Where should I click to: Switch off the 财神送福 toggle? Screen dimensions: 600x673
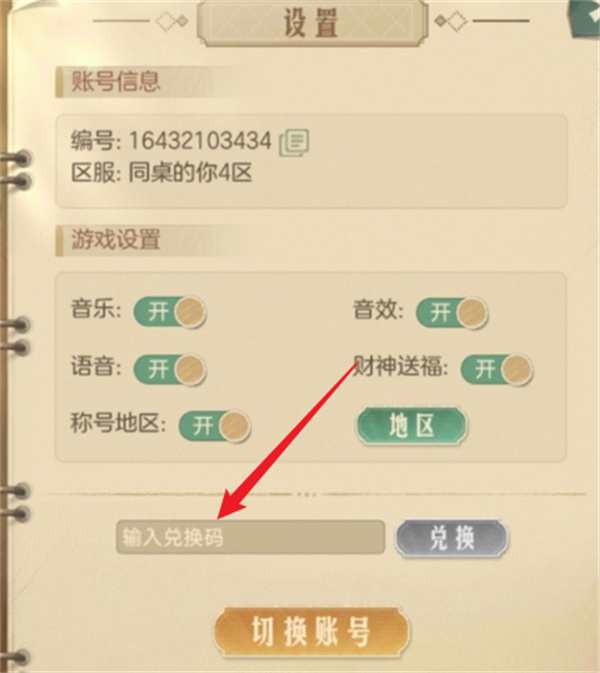tap(497, 369)
